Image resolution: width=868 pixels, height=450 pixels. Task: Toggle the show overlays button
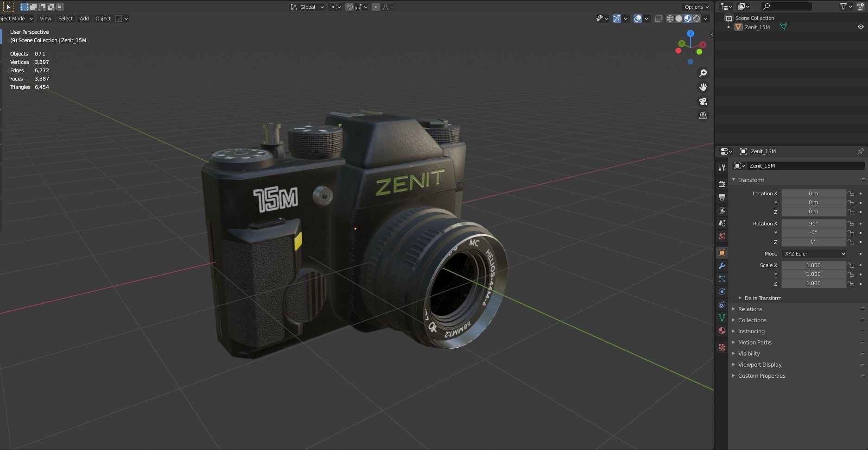pyautogui.click(x=638, y=19)
